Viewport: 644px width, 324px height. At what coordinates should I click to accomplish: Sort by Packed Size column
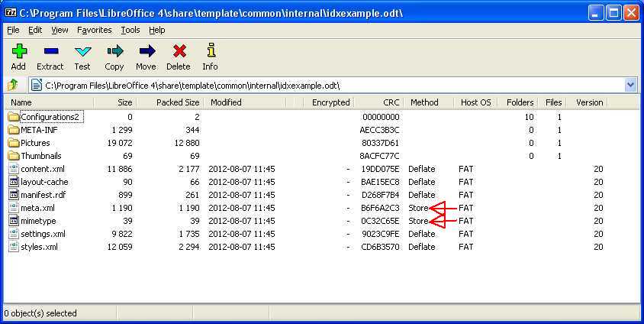click(177, 102)
